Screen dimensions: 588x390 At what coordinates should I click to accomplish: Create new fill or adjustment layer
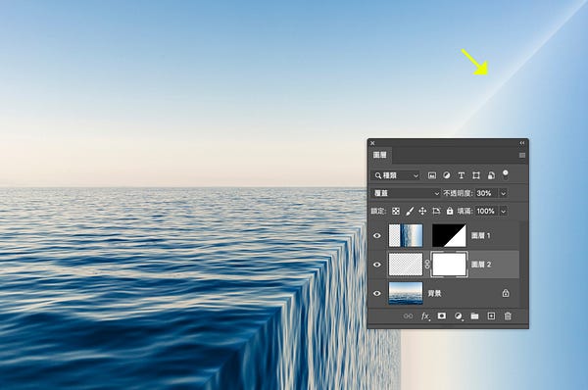click(x=459, y=317)
